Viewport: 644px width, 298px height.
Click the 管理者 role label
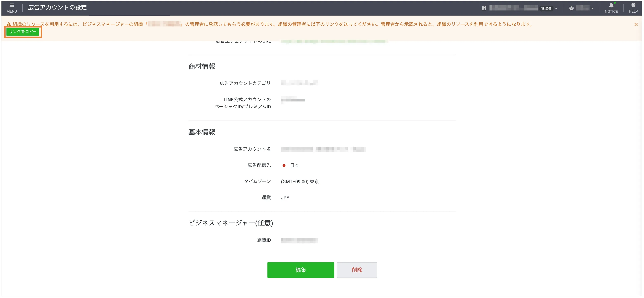tap(546, 8)
